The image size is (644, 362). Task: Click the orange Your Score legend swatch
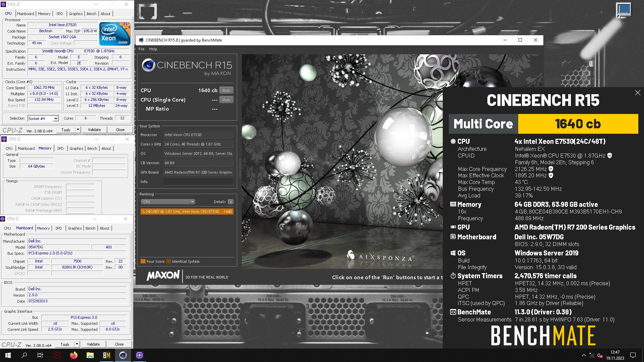(x=143, y=261)
